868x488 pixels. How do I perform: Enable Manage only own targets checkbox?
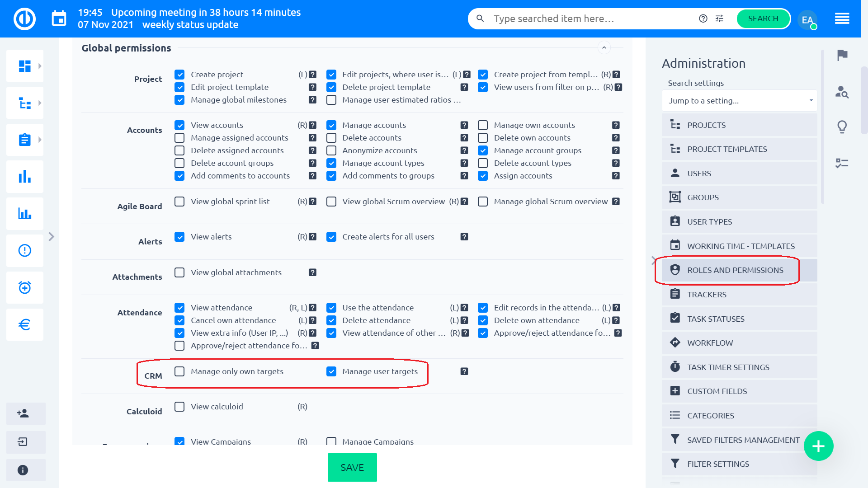tap(179, 371)
